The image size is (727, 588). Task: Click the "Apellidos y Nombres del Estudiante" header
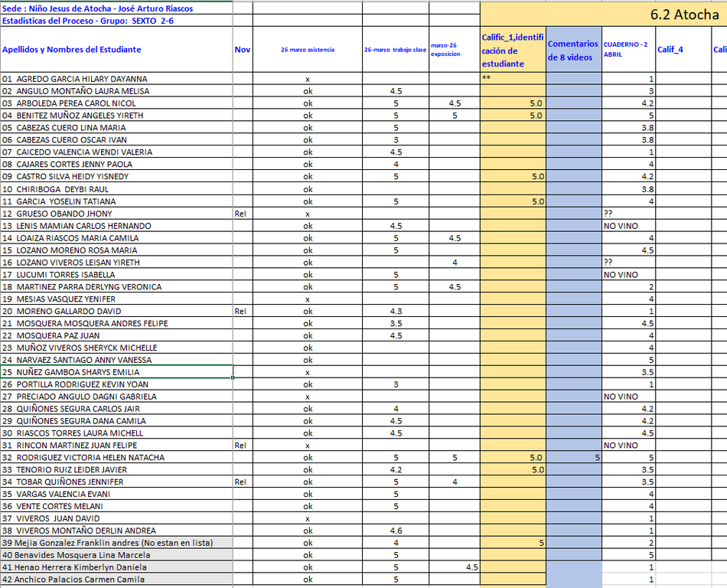point(72,50)
